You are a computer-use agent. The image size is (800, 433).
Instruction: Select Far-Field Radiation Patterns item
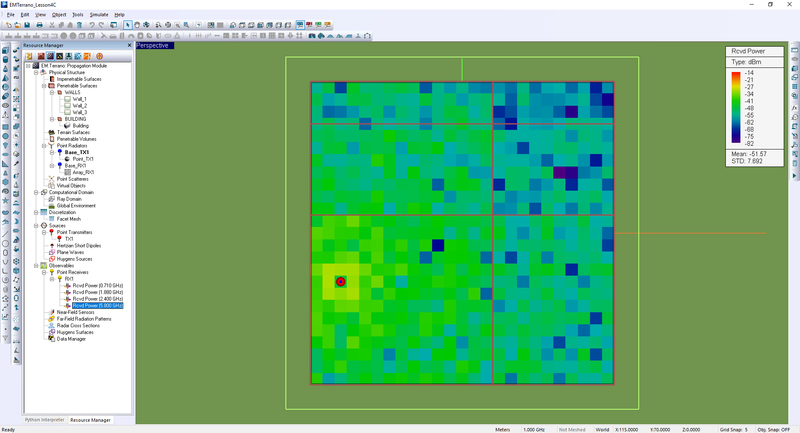tap(84, 319)
